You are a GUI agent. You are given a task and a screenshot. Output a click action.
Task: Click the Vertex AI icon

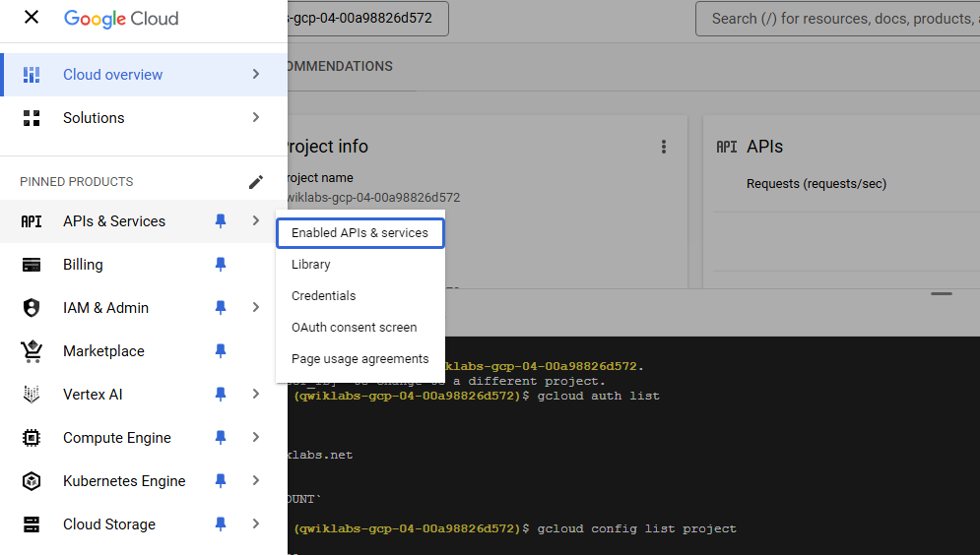click(x=32, y=395)
